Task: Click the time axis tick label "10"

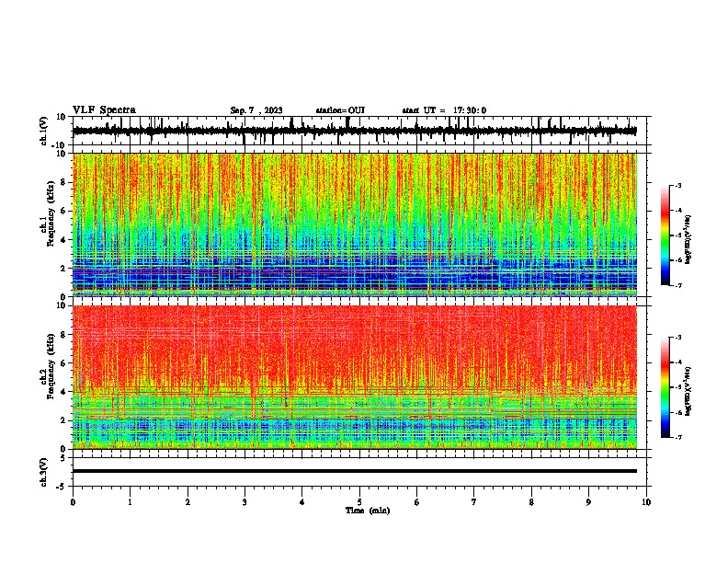Action: tap(646, 502)
